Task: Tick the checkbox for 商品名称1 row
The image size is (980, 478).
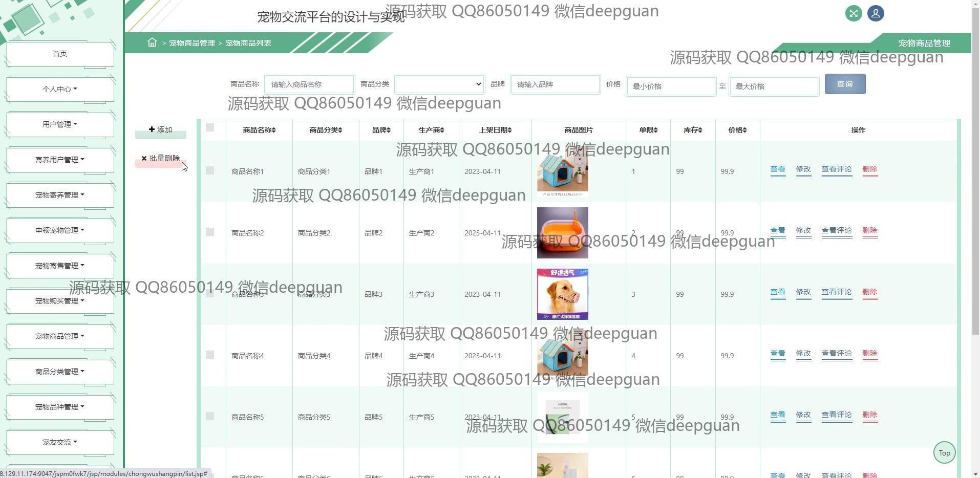Action: (210, 171)
